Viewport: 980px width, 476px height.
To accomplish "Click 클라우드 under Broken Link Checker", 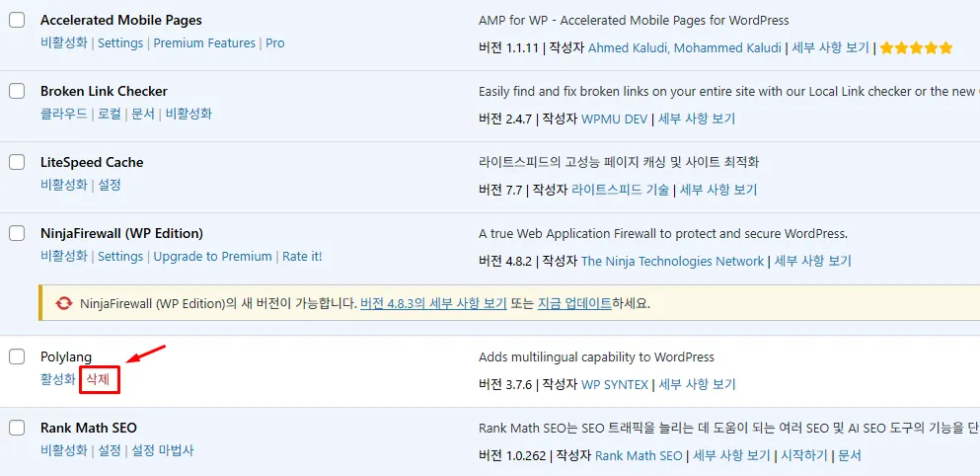I will [x=64, y=115].
